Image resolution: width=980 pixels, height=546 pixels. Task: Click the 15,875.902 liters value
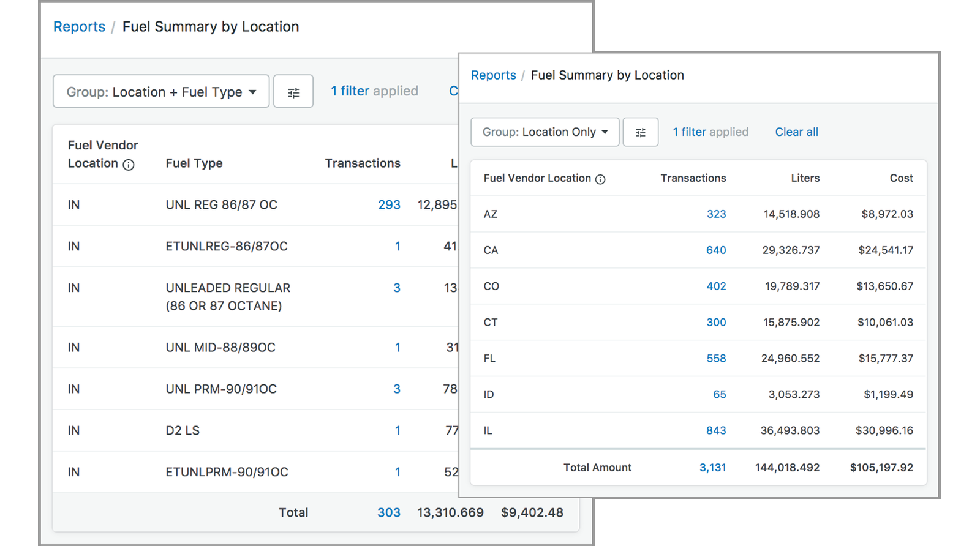coord(791,323)
